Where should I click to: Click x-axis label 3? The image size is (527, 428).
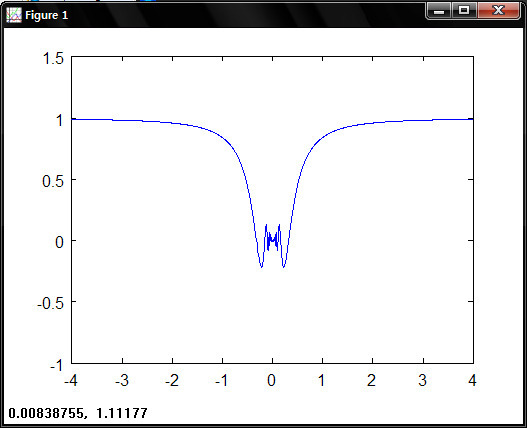(x=422, y=380)
